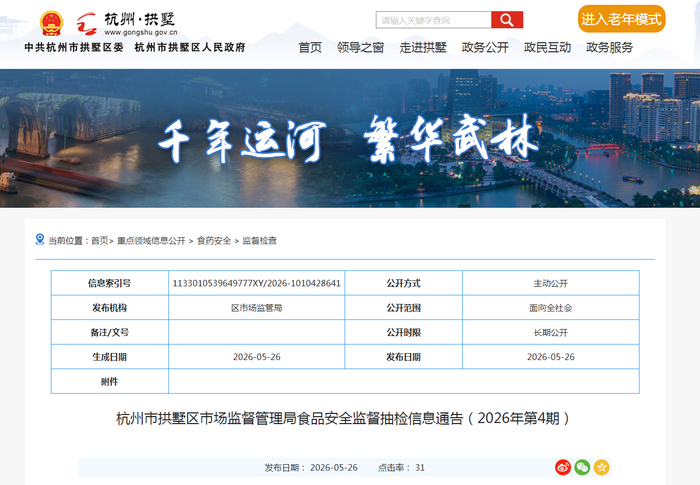Share via the WeChat icon

[582, 467]
